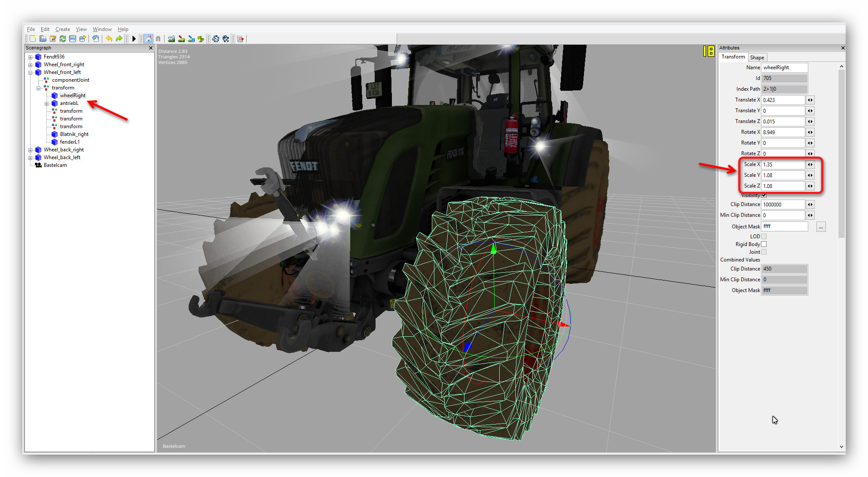868x477 pixels.
Task: Click the yellow Undo arrow
Action: pyautogui.click(x=109, y=39)
